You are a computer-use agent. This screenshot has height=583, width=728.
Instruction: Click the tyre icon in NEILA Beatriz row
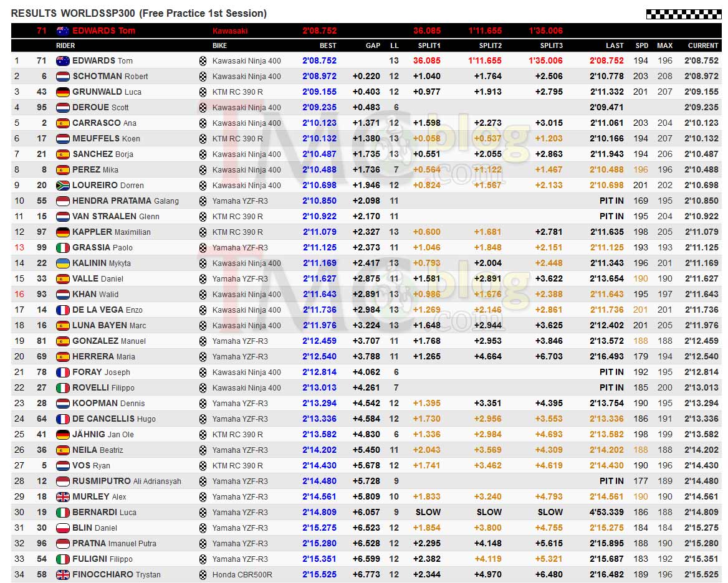point(203,450)
